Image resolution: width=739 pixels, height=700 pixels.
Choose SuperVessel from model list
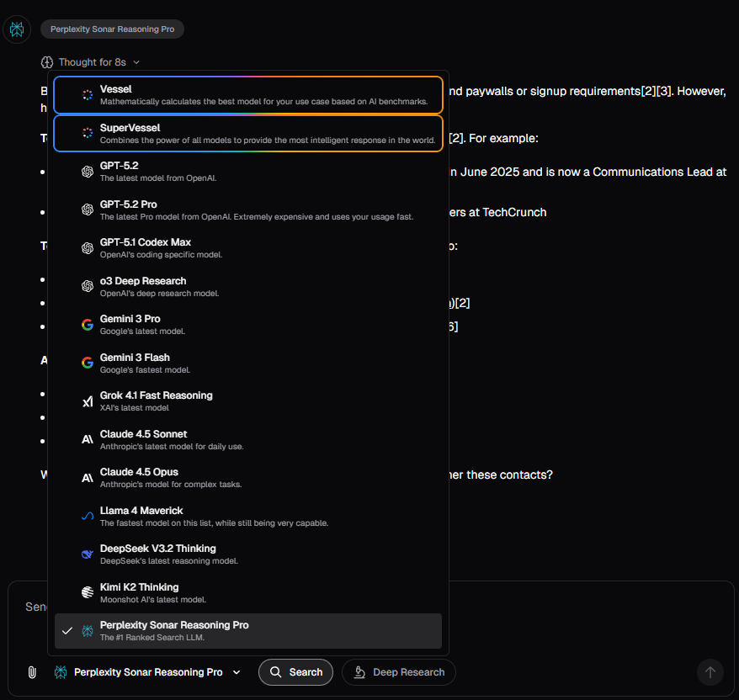tap(248, 134)
